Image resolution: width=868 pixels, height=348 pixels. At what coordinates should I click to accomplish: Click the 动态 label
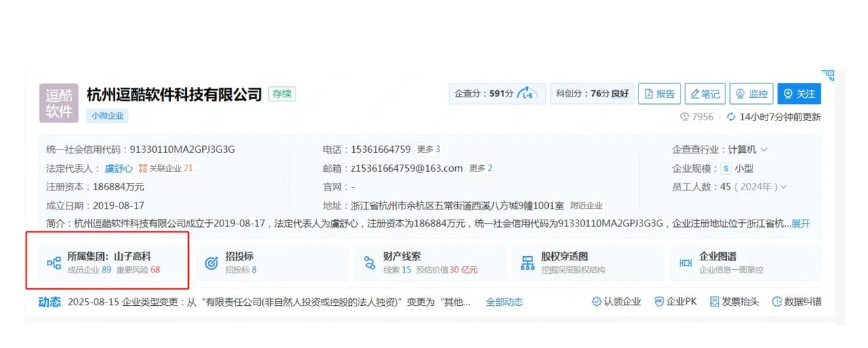(x=49, y=302)
